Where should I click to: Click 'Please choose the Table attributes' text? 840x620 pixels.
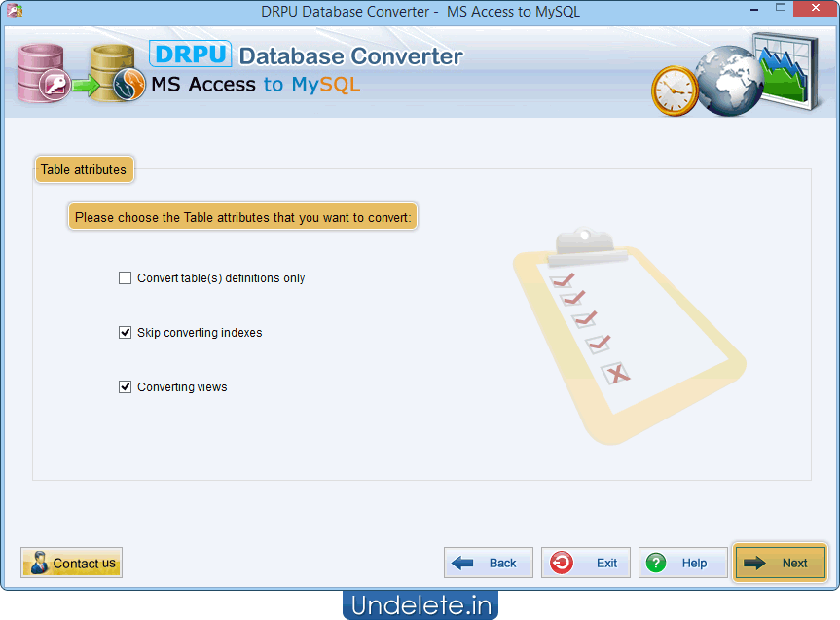(242, 217)
